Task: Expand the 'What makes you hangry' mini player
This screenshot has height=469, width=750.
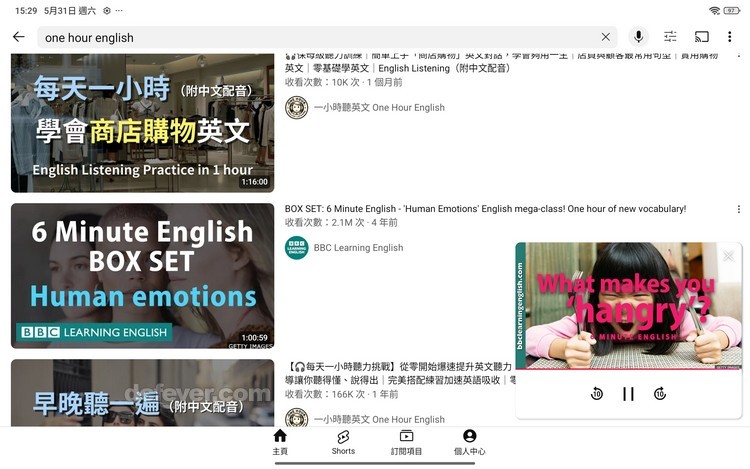Action: (629, 306)
